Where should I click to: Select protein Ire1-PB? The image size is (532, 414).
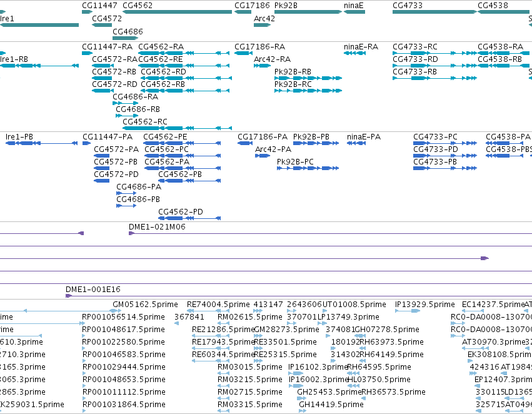pos(19,137)
